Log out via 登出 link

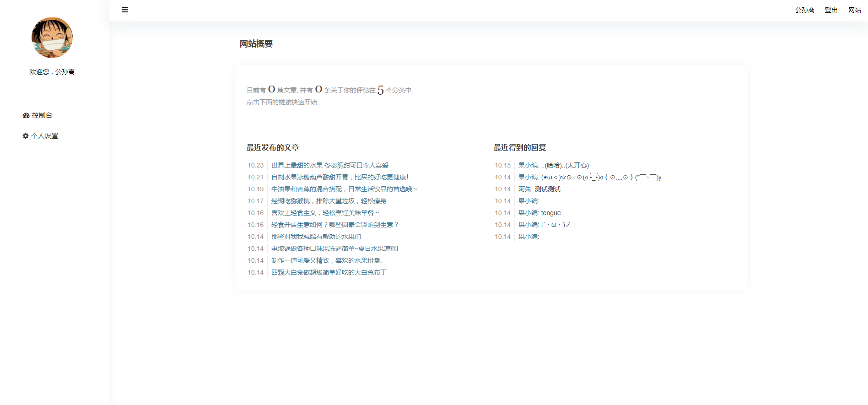point(831,10)
